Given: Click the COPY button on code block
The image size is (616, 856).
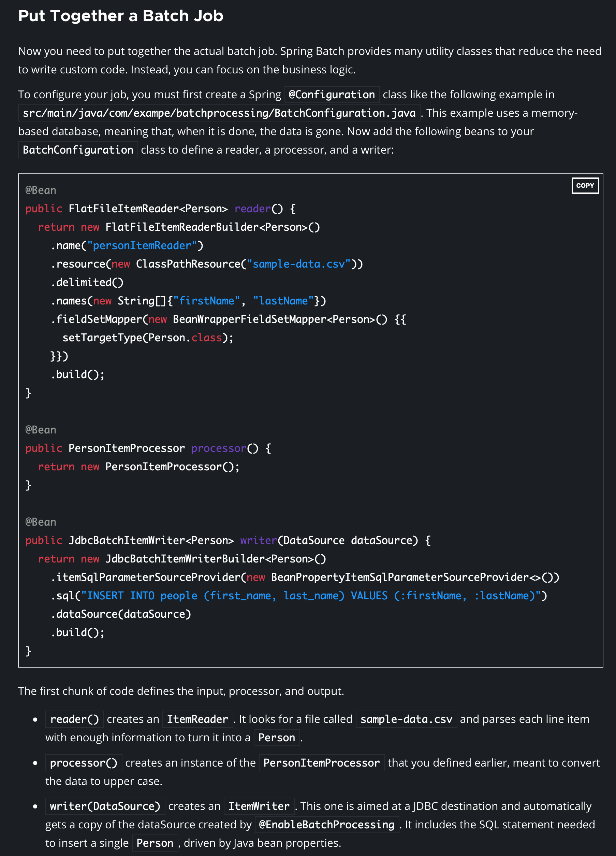Looking at the screenshot, I should [585, 185].
